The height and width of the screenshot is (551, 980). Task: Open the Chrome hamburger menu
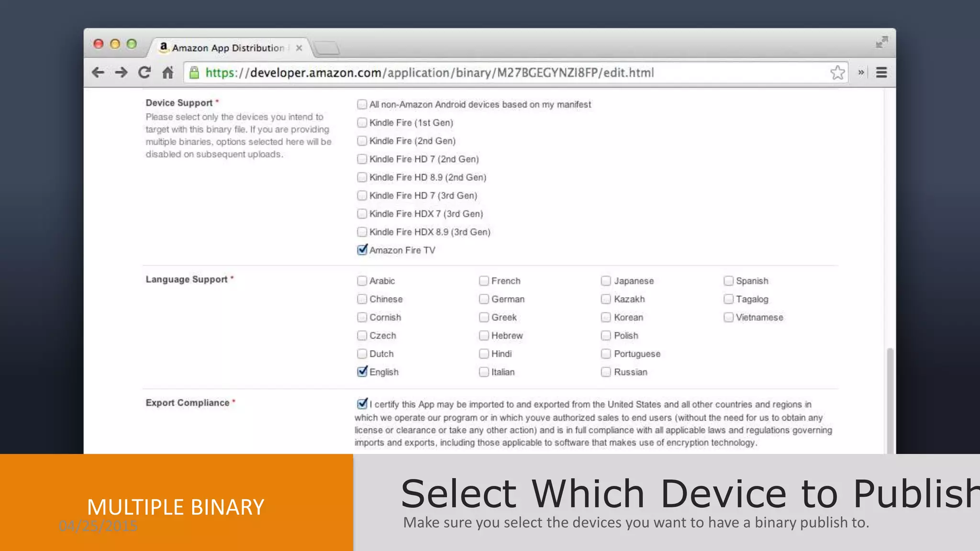click(x=881, y=72)
